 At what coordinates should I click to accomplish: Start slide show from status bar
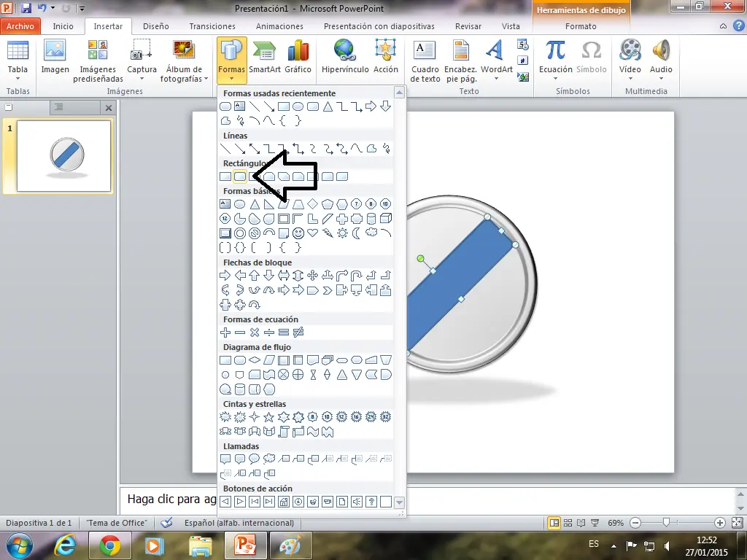595,523
